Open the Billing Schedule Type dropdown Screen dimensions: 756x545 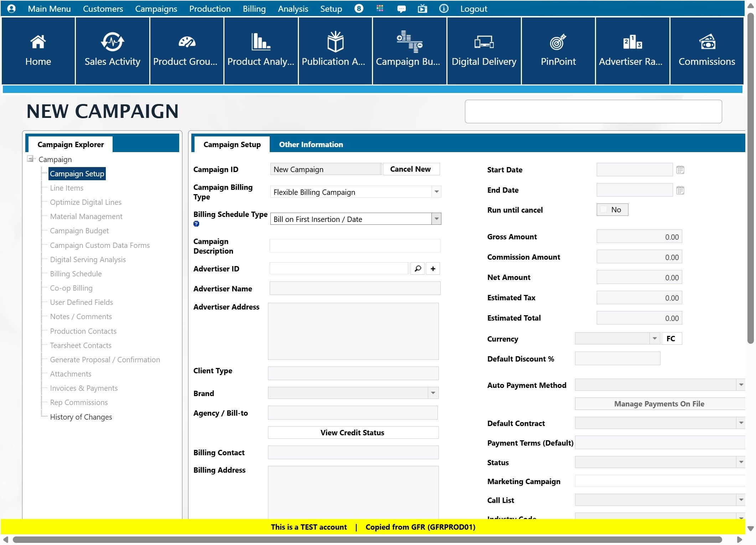pyautogui.click(x=436, y=219)
